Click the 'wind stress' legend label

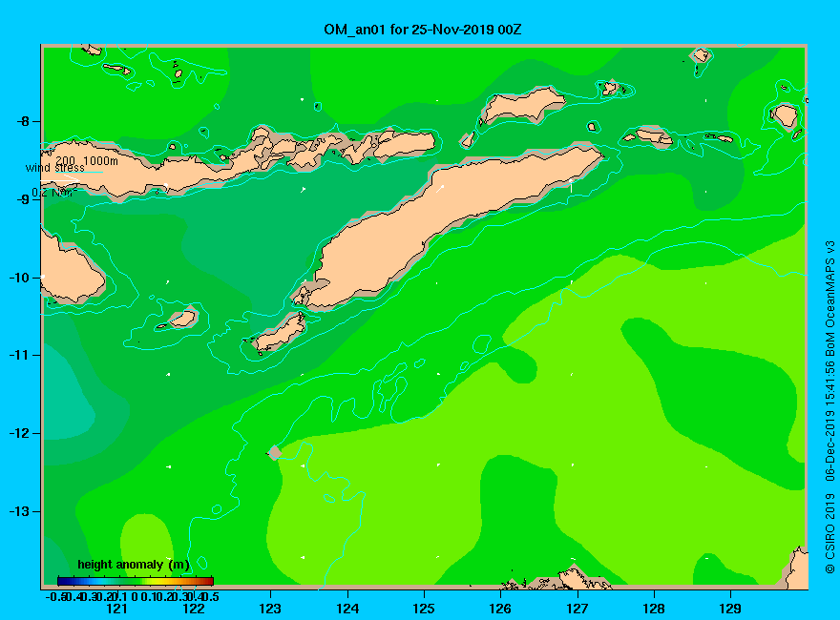[x=54, y=168]
